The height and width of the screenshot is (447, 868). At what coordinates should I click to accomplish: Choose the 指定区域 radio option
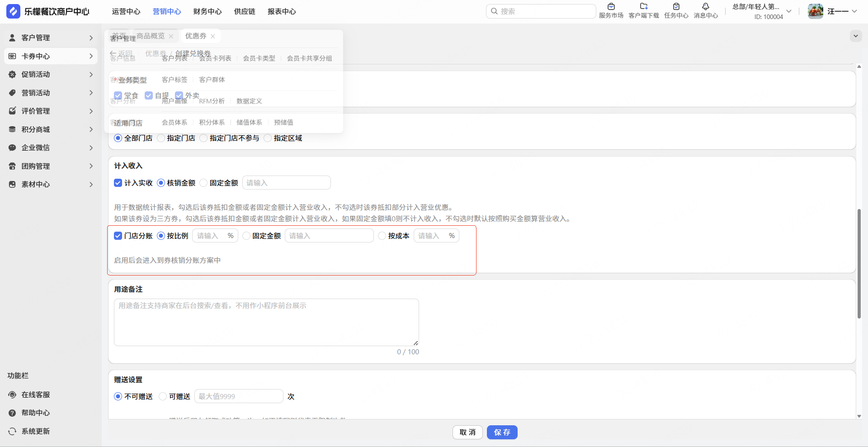268,138
